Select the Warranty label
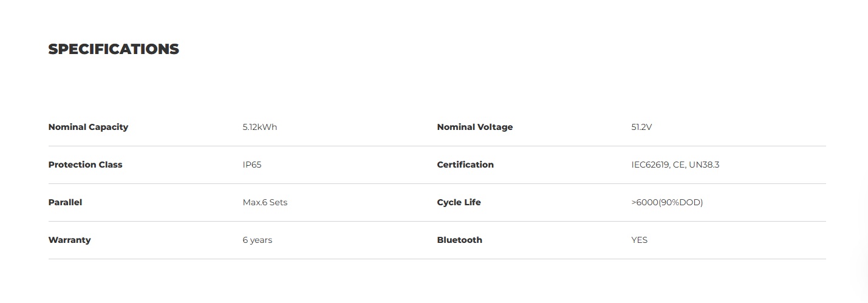This screenshot has width=868, height=303. tap(69, 240)
